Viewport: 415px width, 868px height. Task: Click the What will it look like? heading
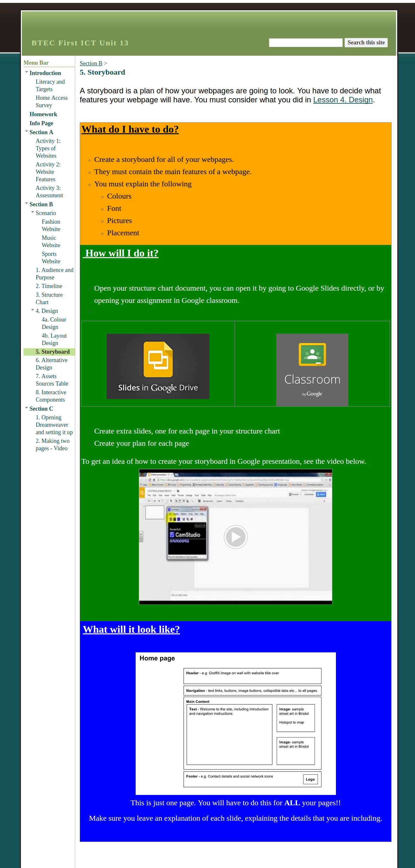point(131,630)
